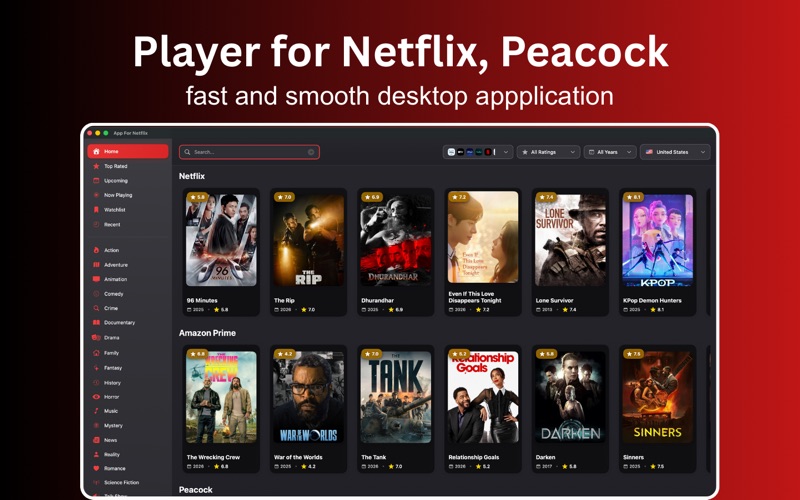
Task: Click the Horror eye icon
Action: 96,396
